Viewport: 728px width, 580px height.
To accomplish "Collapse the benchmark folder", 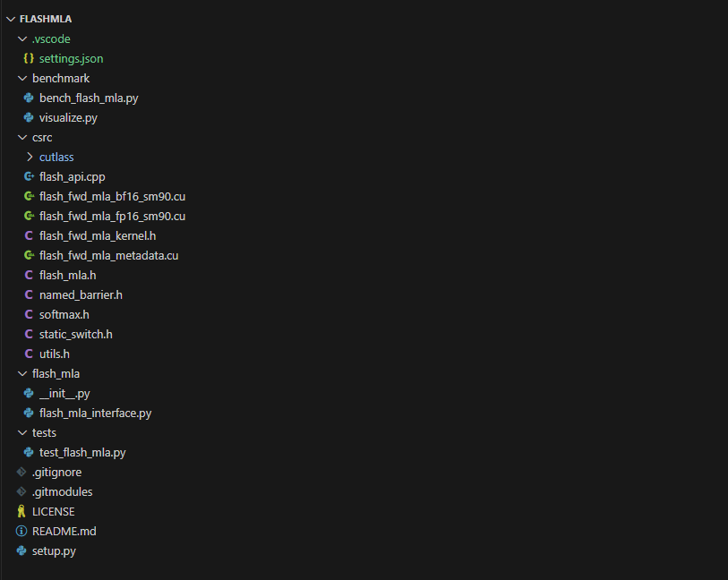I will (22, 79).
